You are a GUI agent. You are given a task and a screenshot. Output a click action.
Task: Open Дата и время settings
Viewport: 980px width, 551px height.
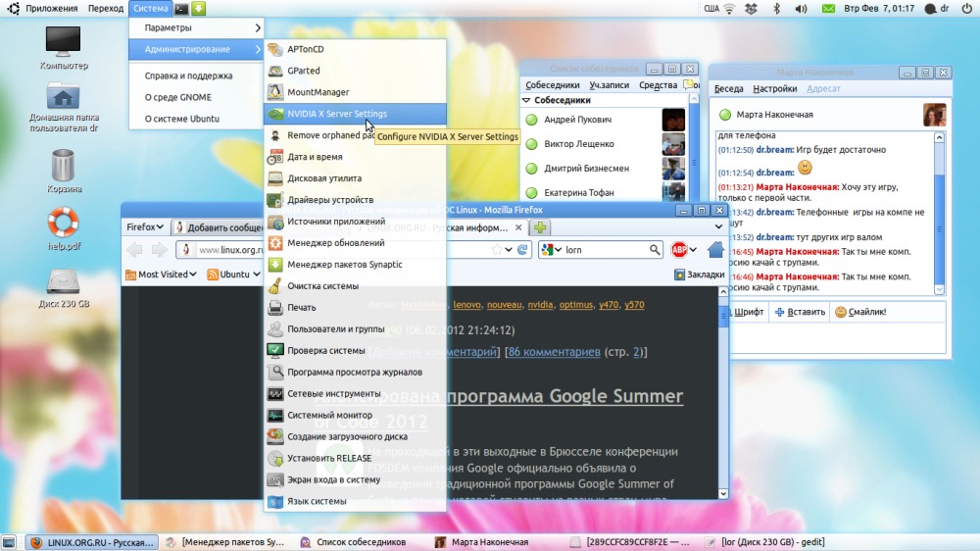pyautogui.click(x=355, y=157)
